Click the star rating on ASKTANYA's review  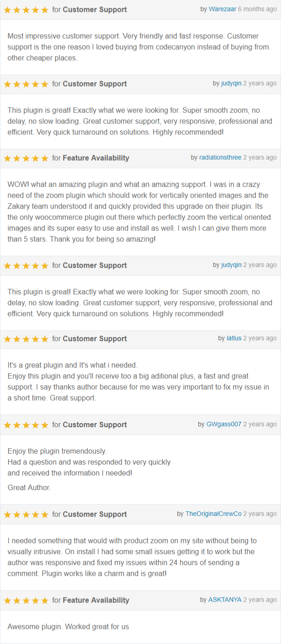26,600
